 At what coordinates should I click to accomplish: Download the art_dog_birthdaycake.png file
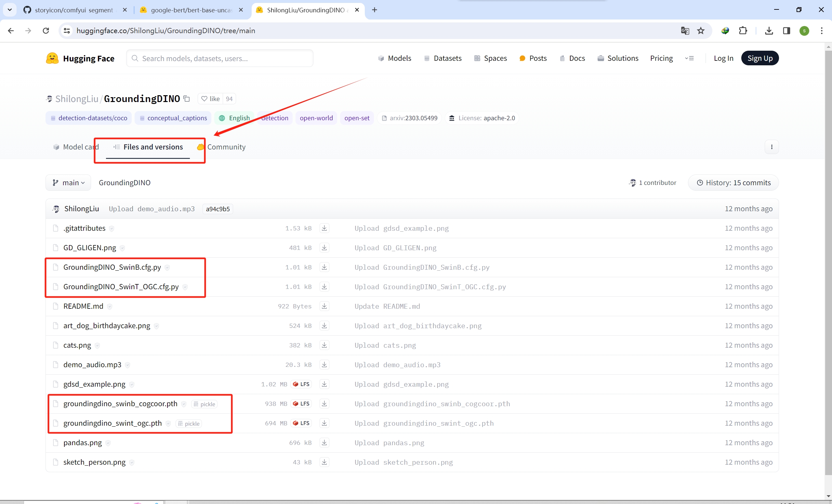(x=324, y=326)
